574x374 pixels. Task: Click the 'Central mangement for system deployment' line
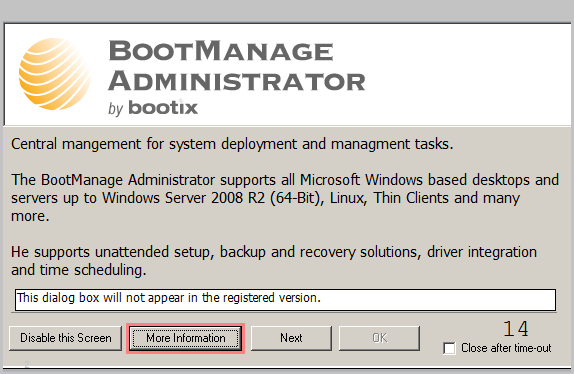click(232, 144)
